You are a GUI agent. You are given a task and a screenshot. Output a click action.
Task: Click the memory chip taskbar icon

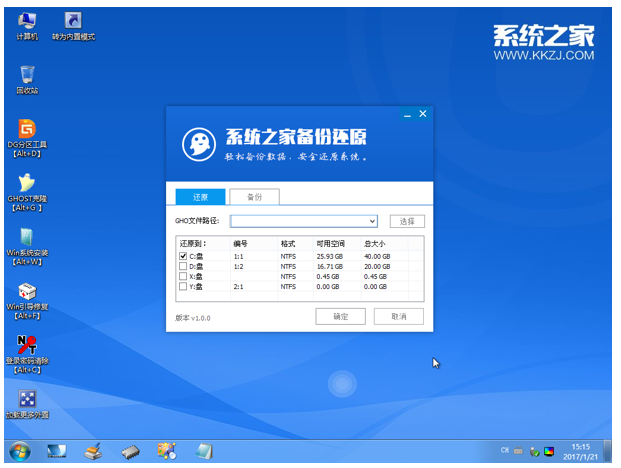point(131,452)
